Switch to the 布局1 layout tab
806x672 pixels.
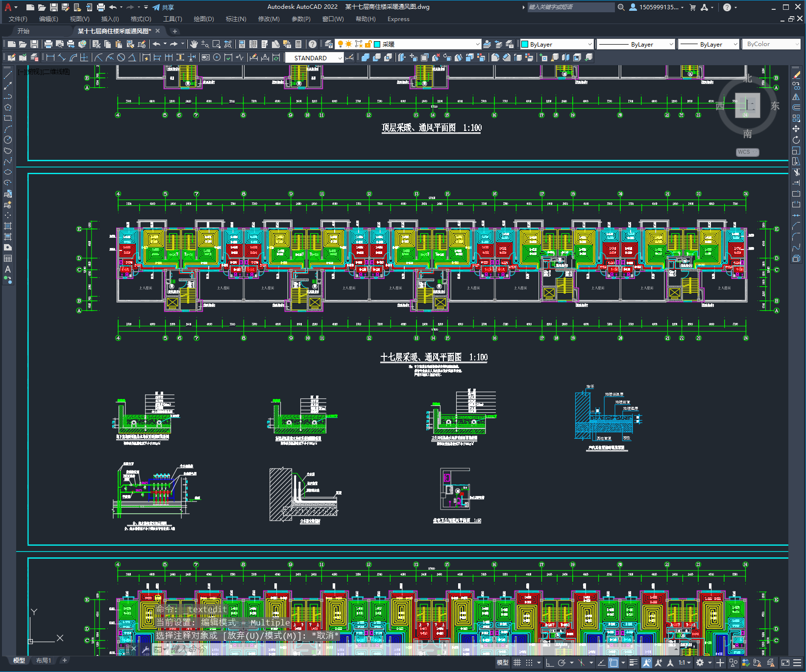point(44,660)
